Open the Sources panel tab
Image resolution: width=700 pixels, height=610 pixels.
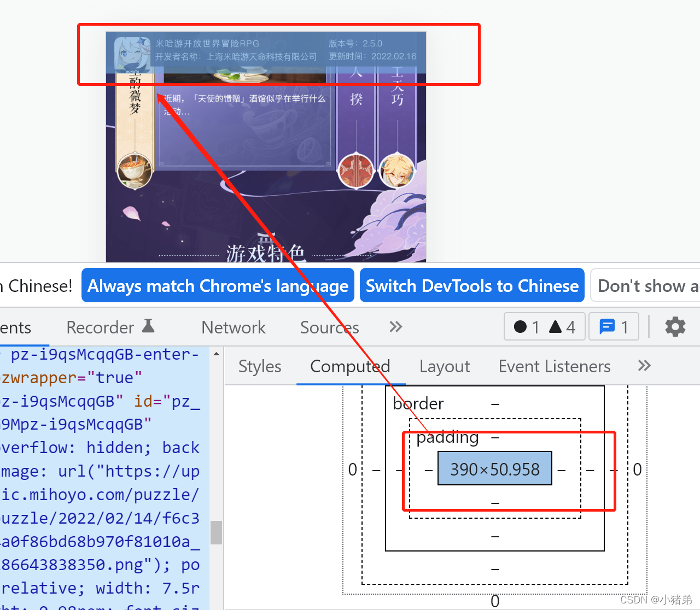pyautogui.click(x=330, y=327)
